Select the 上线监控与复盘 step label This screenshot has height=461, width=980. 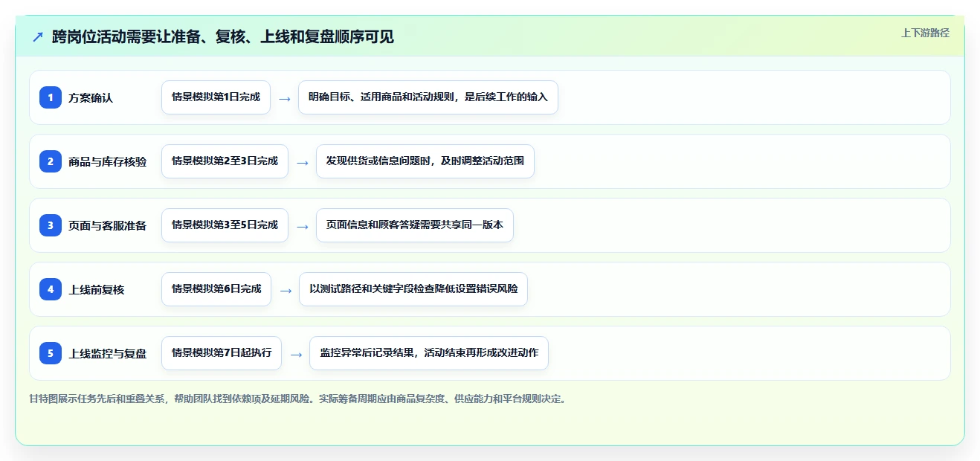tap(108, 354)
